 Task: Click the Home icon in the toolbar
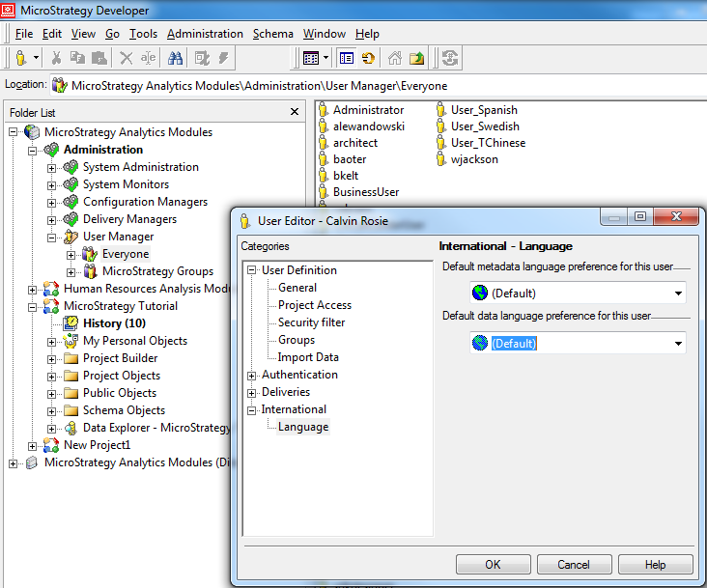point(395,58)
